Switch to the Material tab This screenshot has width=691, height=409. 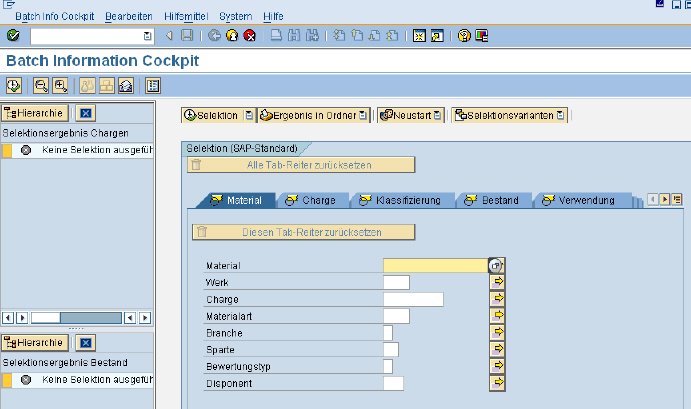[x=237, y=200]
